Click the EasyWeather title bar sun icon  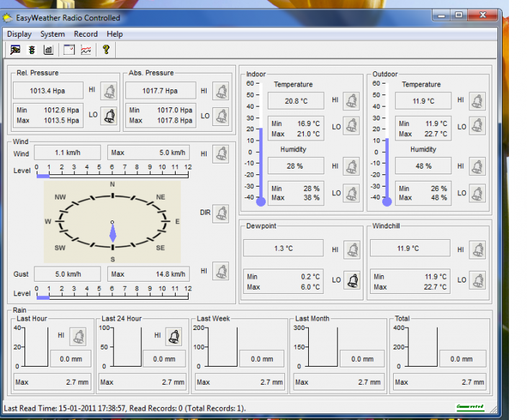point(7,18)
